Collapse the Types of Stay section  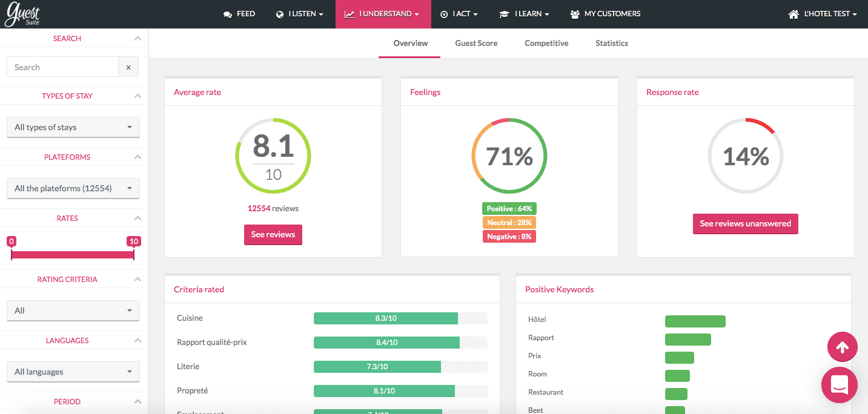coord(137,96)
